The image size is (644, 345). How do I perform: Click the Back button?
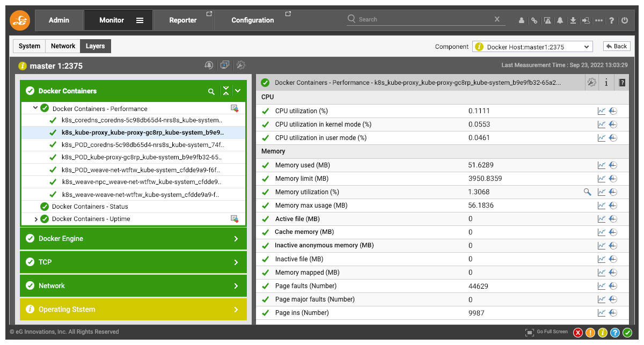tap(617, 46)
